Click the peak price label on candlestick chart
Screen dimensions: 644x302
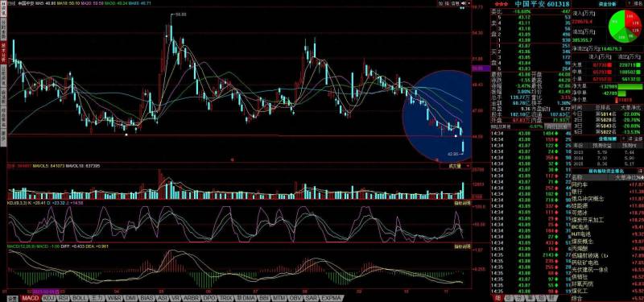tap(181, 14)
